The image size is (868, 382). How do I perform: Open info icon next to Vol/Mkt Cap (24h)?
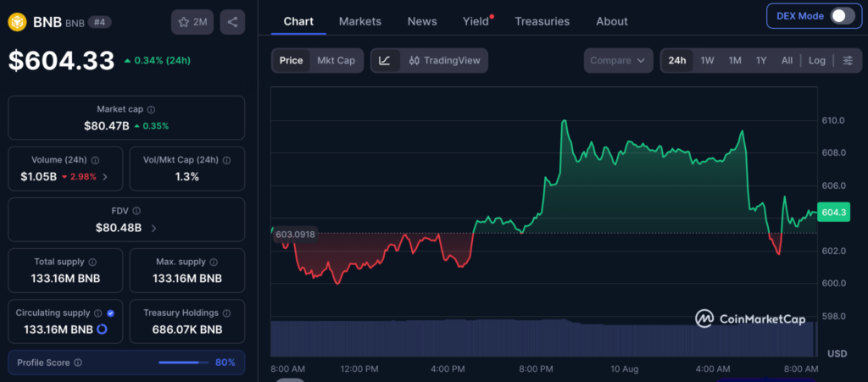point(226,160)
